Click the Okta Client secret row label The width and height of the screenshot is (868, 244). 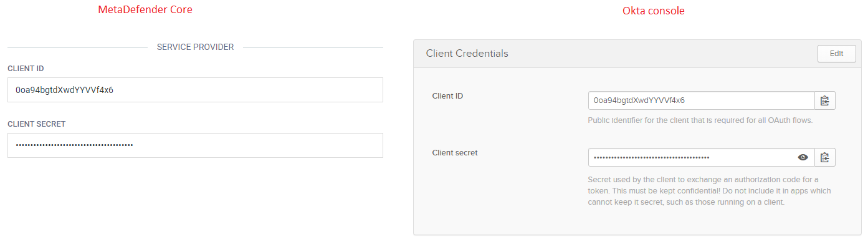pos(455,152)
